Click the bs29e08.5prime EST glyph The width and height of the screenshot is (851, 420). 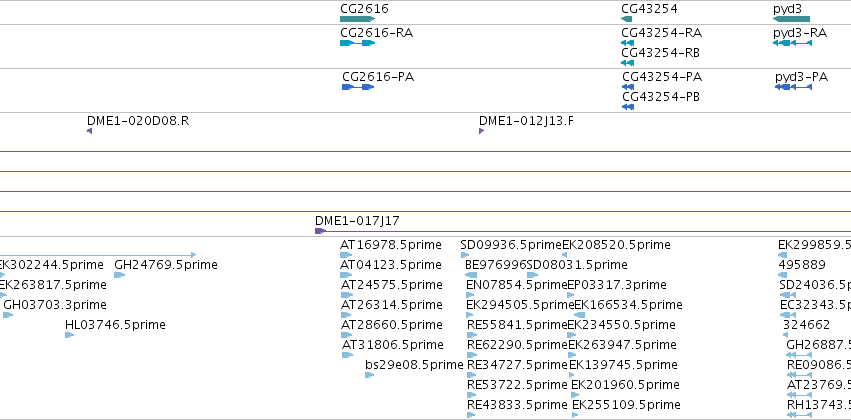(370, 375)
